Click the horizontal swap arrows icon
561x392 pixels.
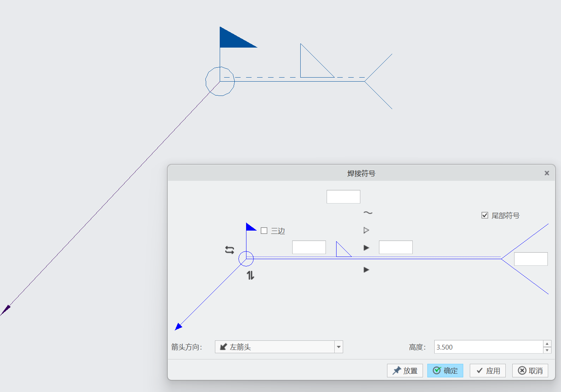pyautogui.click(x=230, y=250)
